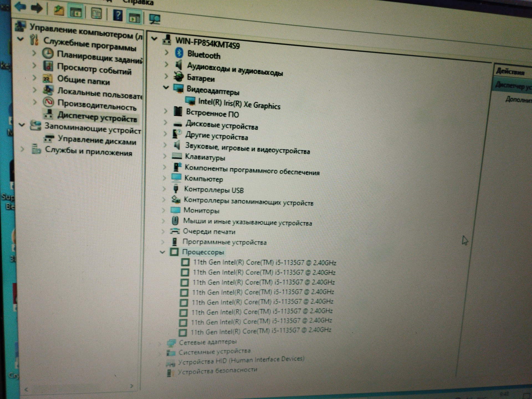
Task: Click left tree scrollbar right arrow
Action: click(x=132, y=386)
